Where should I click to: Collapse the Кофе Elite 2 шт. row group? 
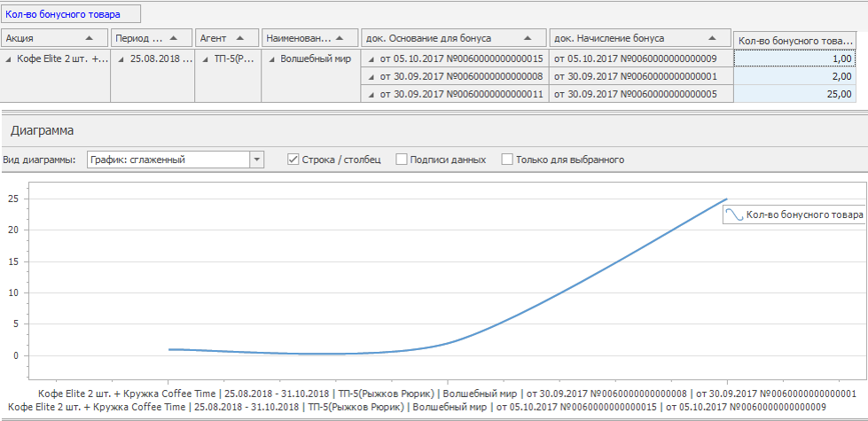[x=8, y=59]
